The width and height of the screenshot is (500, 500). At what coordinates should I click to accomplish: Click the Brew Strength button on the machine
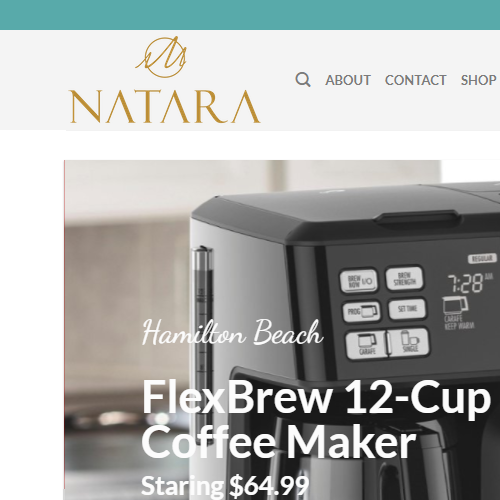pyautogui.click(x=404, y=278)
